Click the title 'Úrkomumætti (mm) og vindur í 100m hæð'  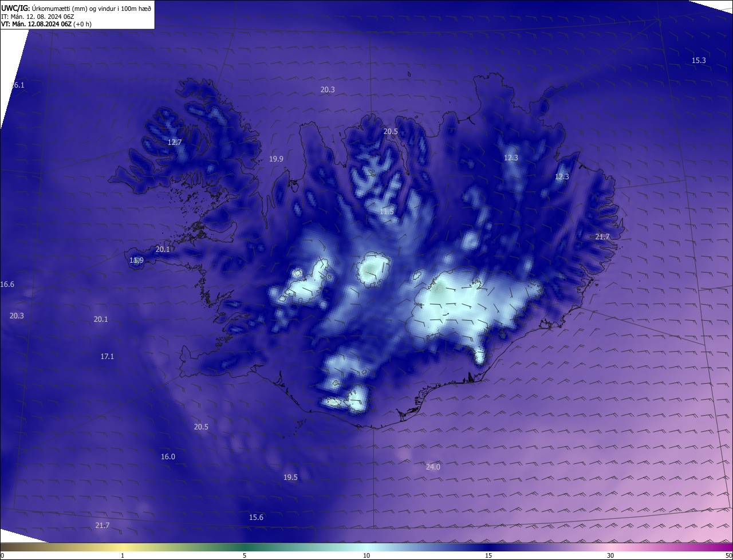tap(91, 9)
